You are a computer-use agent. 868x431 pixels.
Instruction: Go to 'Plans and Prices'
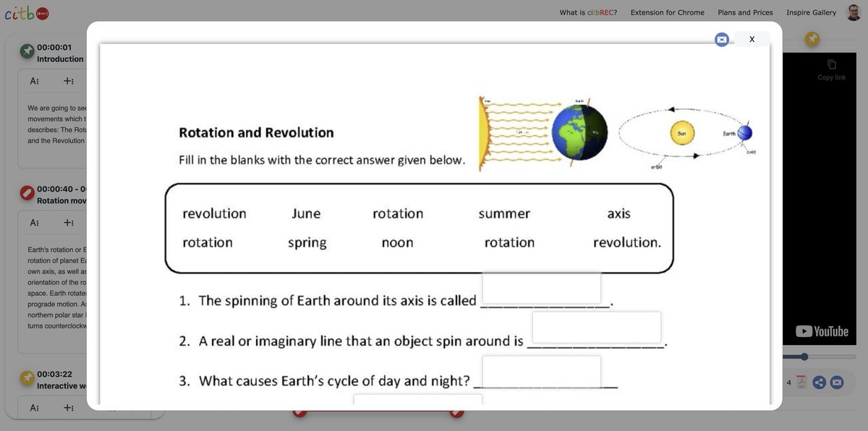[x=745, y=12]
